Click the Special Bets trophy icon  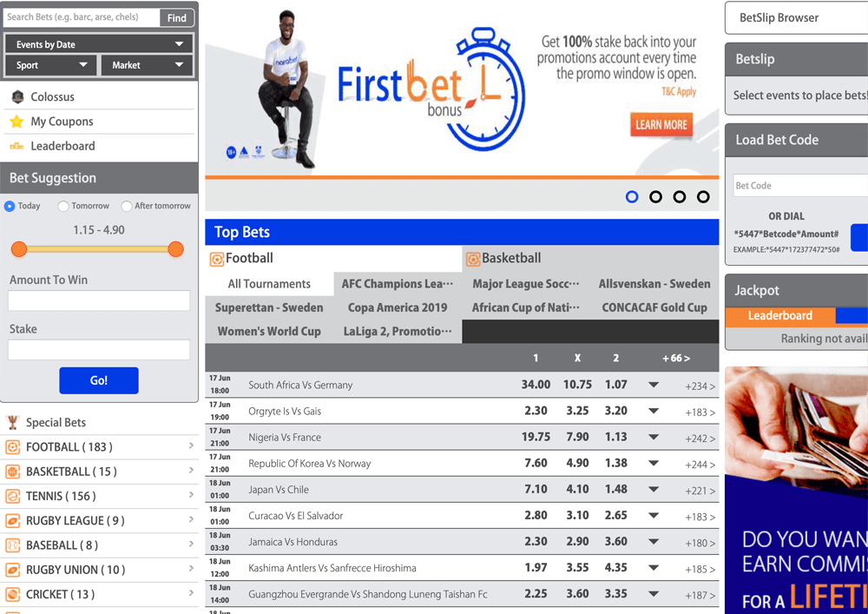(13, 422)
